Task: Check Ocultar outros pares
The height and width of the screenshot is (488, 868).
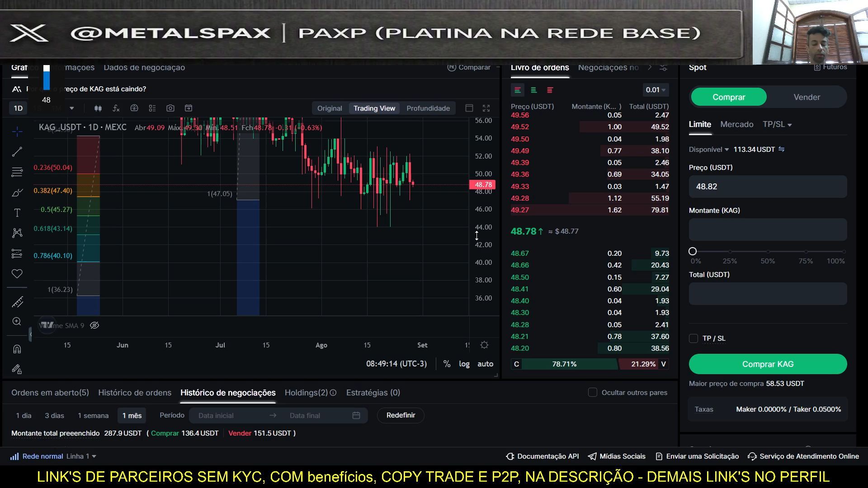Action: click(593, 393)
